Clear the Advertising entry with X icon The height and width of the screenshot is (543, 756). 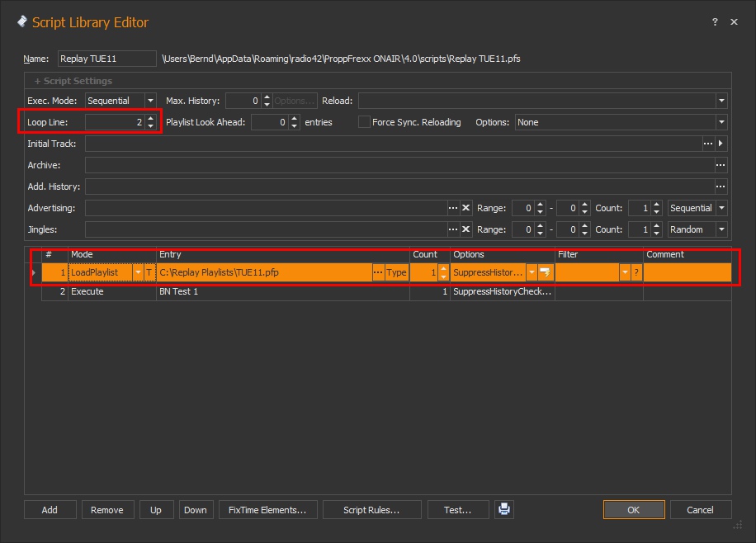pyautogui.click(x=465, y=208)
